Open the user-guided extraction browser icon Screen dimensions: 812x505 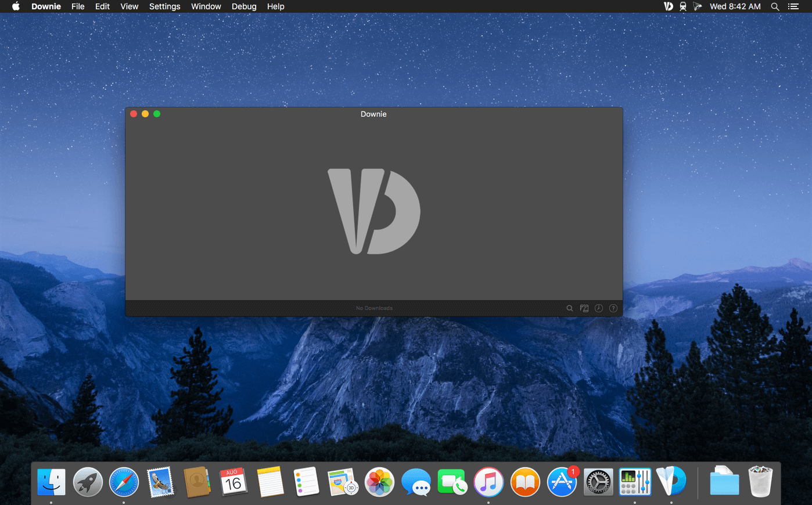pyautogui.click(x=584, y=308)
